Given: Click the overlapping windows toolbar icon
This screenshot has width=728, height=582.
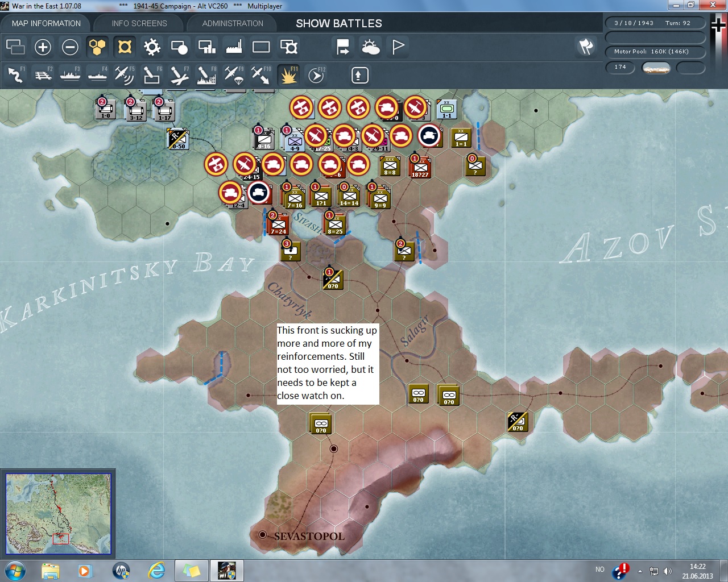Looking at the screenshot, I should (x=15, y=47).
